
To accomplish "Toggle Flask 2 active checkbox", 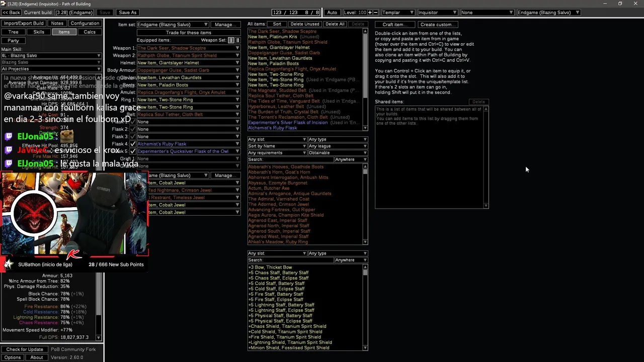I will coord(133,129).
